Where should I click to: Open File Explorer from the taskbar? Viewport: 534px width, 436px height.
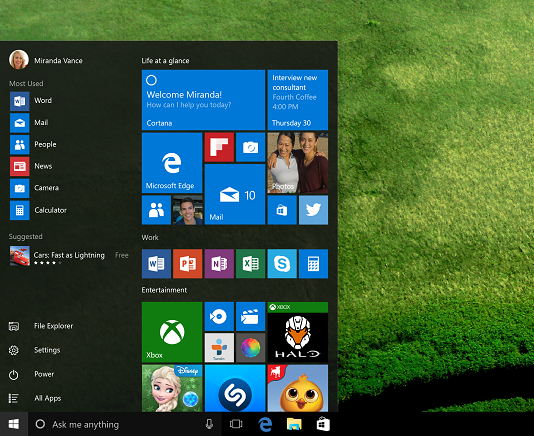pyautogui.click(x=294, y=424)
